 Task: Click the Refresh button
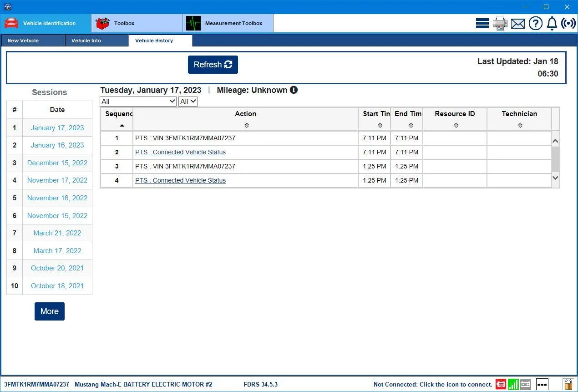(213, 65)
